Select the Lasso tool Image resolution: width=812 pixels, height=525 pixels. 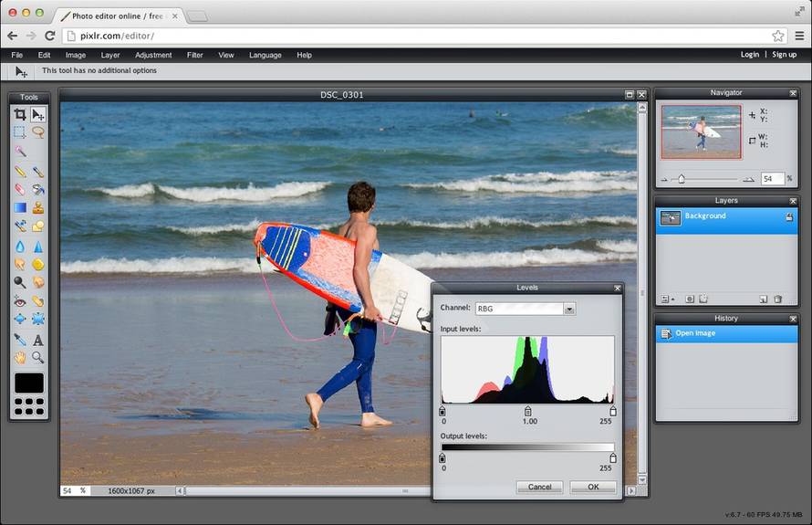click(x=38, y=131)
